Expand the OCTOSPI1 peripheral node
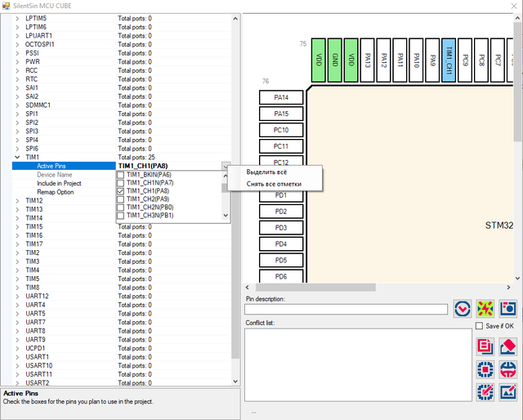Image resolution: width=523 pixels, height=420 pixels. tap(17, 44)
